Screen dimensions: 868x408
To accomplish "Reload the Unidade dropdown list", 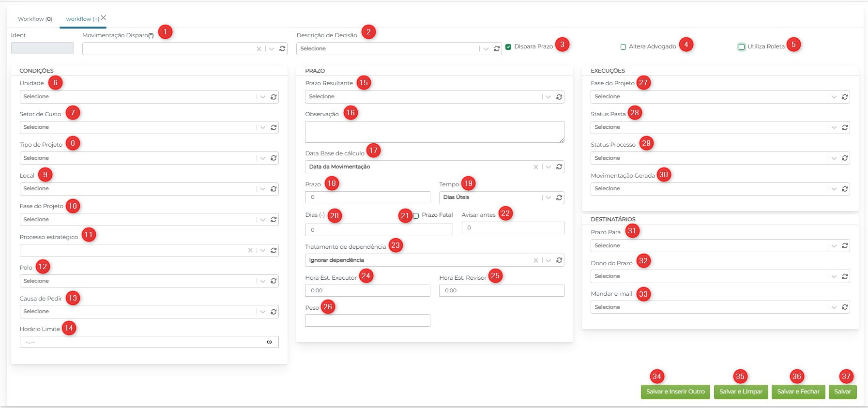I will click(274, 97).
